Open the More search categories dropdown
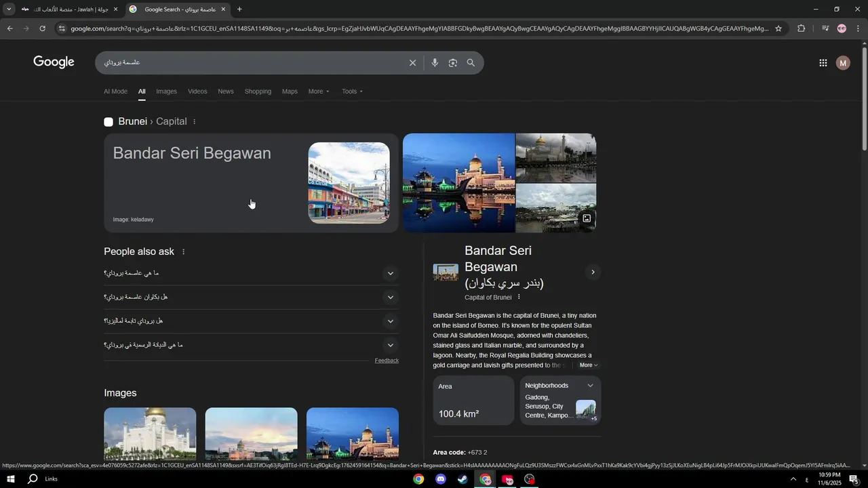868x488 pixels. point(319,91)
